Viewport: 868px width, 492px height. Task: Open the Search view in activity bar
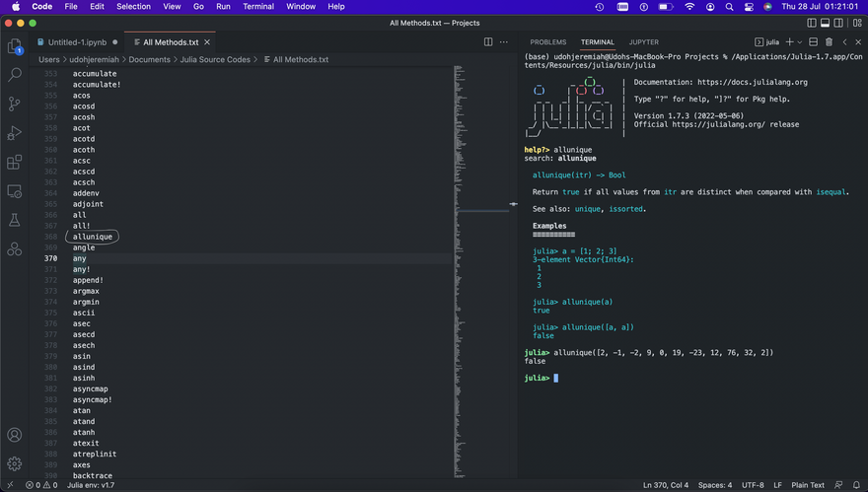(x=15, y=74)
